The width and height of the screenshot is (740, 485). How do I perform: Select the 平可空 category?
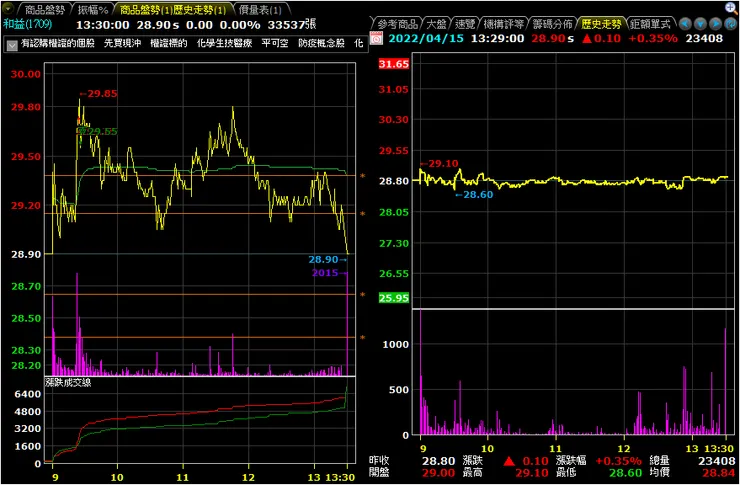(x=275, y=44)
